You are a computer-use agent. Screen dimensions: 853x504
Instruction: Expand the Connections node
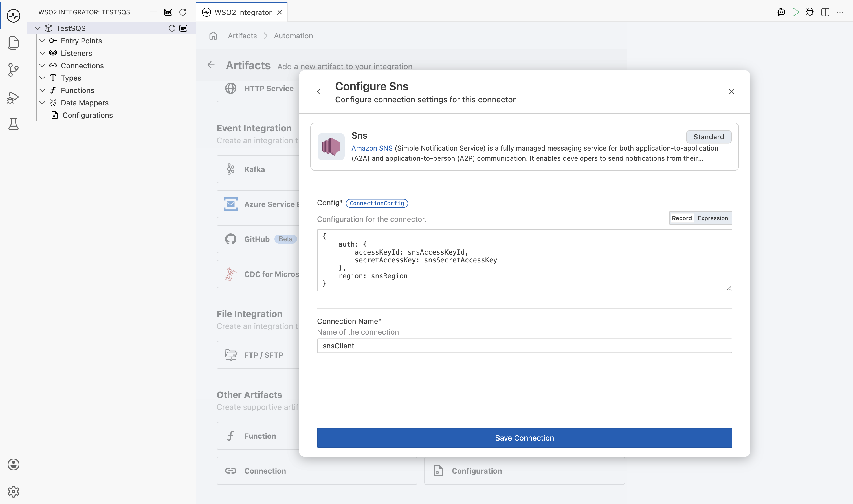click(43, 66)
